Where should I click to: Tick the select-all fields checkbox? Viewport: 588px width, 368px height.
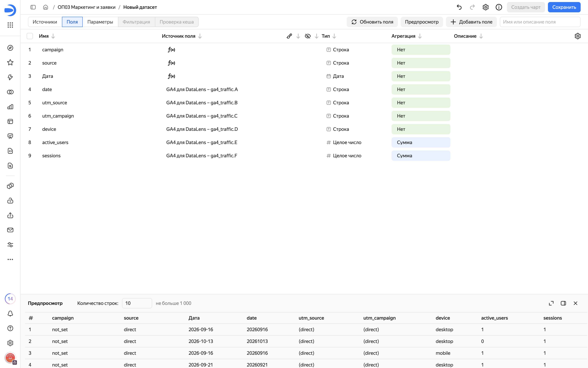tap(30, 36)
